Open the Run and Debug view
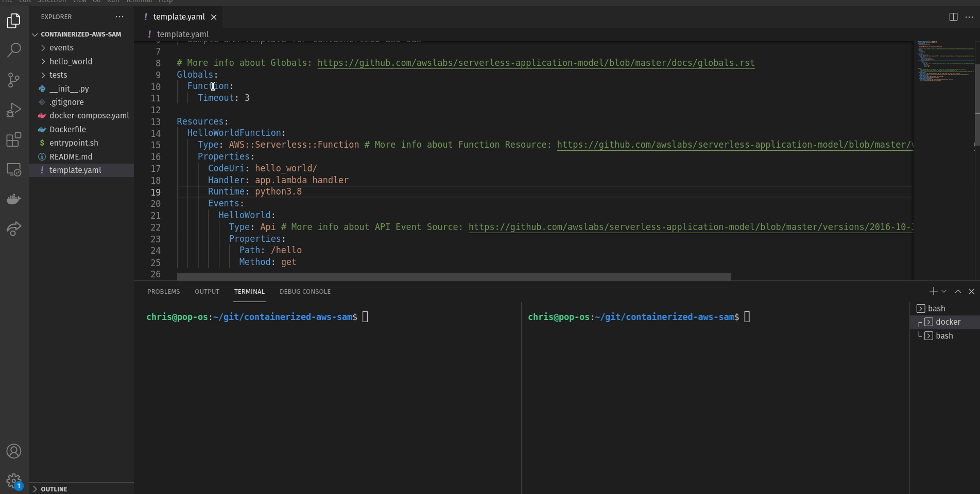980x494 pixels. pos(14,110)
